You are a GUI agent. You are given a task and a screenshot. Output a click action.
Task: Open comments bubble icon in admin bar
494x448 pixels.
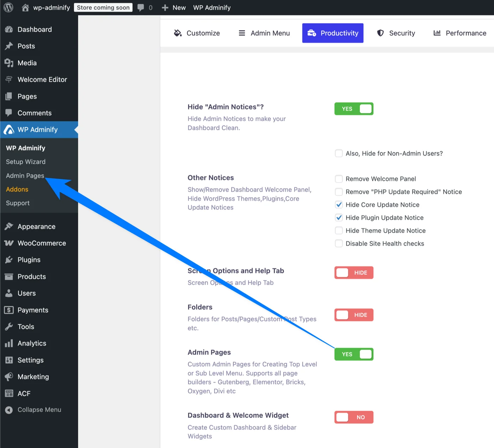coord(141,8)
